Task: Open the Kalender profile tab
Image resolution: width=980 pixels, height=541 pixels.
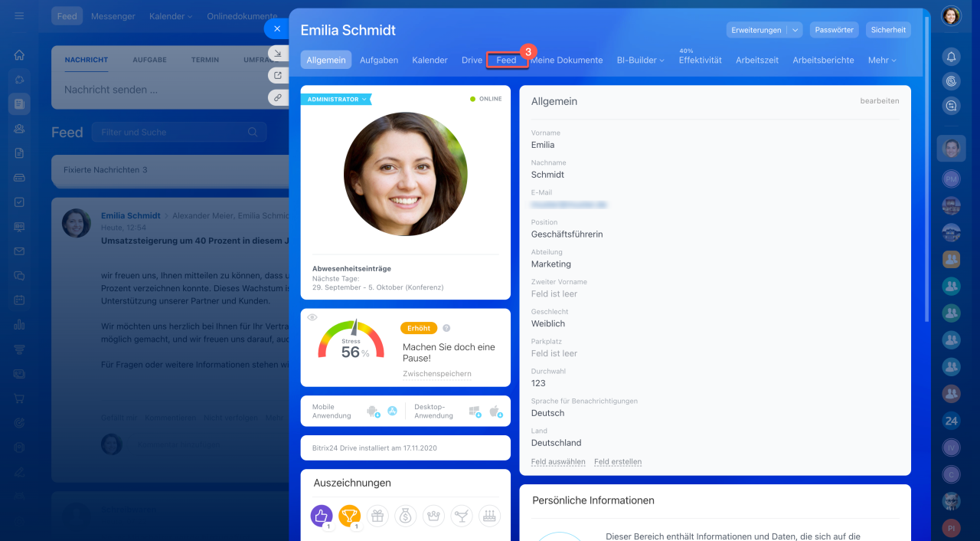Action: 430,60
